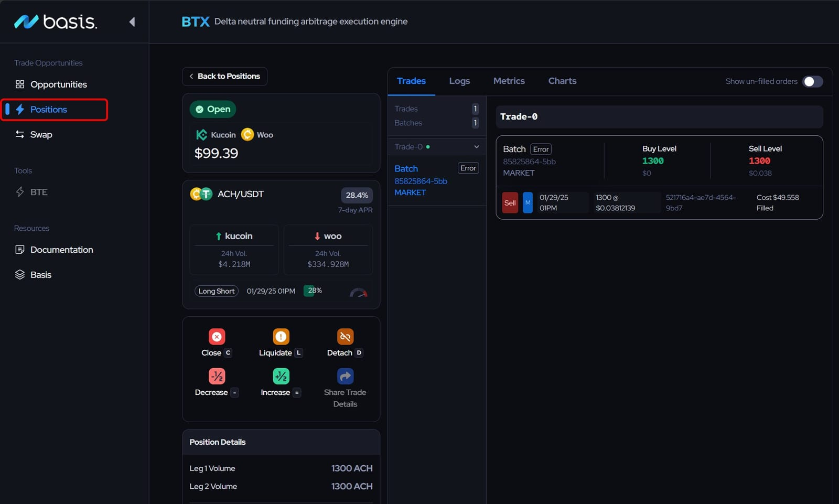
Task: Switch to the Charts tab
Action: [562, 81]
